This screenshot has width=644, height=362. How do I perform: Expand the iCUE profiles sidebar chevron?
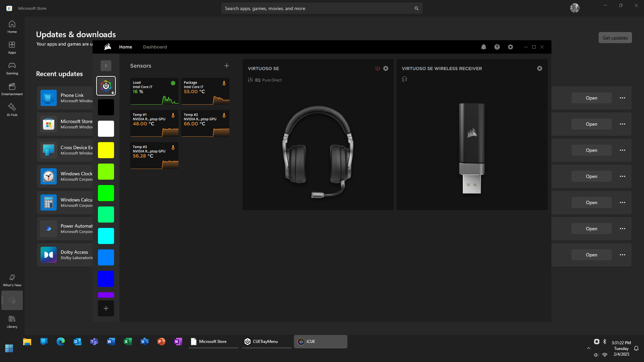click(106, 66)
